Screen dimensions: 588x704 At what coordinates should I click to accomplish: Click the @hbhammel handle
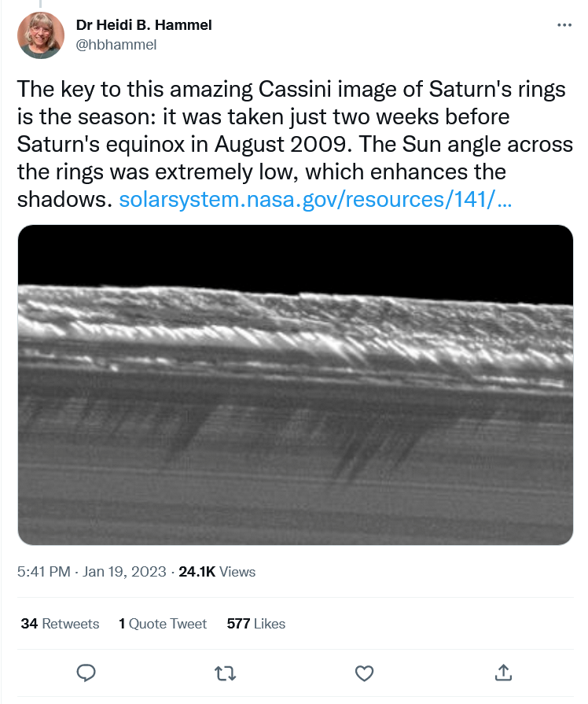coord(116,45)
